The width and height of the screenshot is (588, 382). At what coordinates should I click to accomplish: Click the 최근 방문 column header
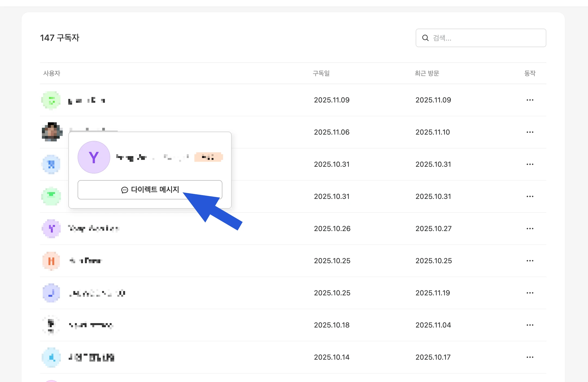point(427,73)
